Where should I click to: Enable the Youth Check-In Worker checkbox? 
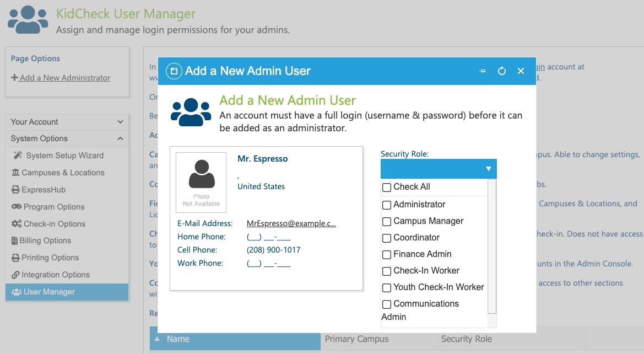click(x=387, y=287)
